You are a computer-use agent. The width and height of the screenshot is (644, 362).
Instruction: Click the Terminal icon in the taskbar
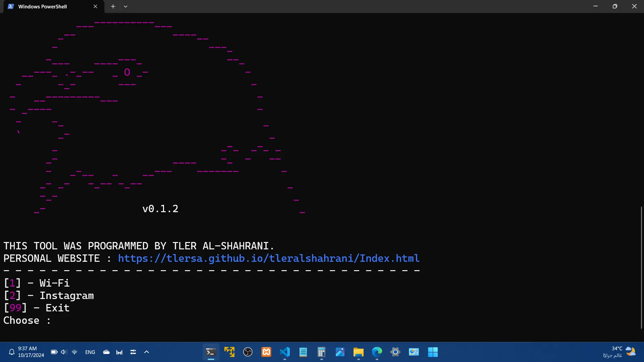211,352
